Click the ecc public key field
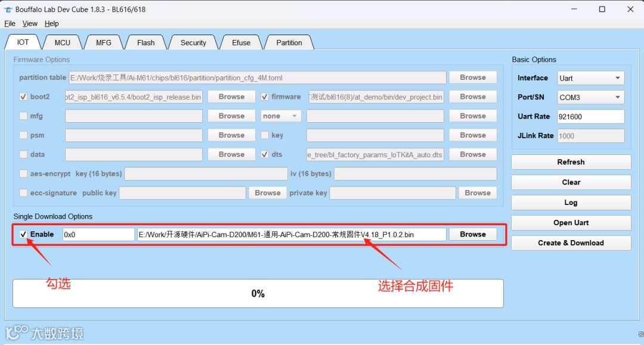644x345 pixels. tap(182, 193)
